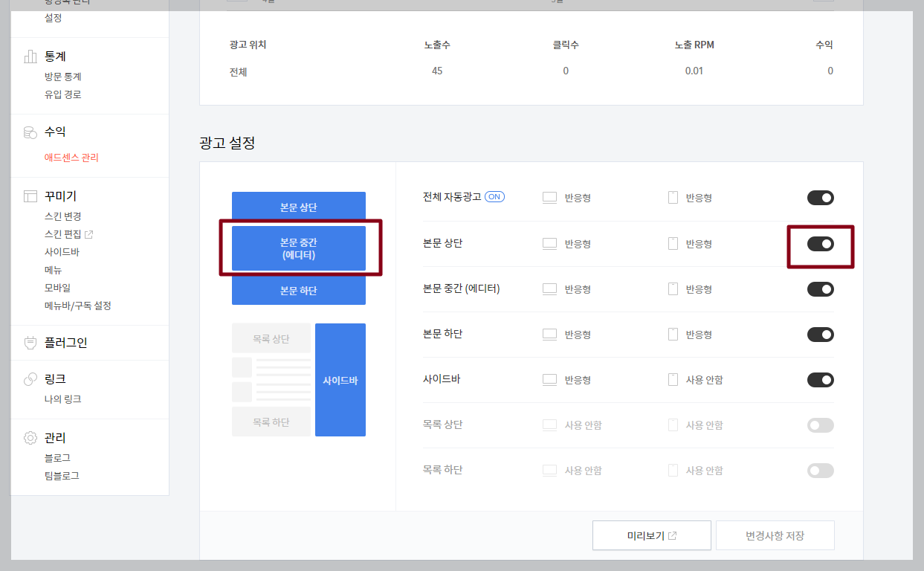The height and width of the screenshot is (571, 924).
Task: Click mobile phone icon in 목록 상단 row
Action: pyautogui.click(x=673, y=425)
